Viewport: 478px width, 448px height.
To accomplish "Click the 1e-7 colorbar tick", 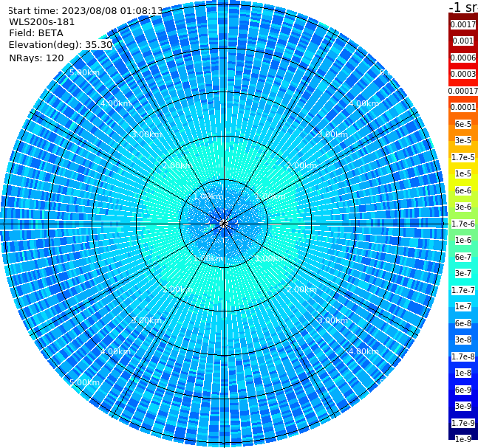I will (x=463, y=306).
